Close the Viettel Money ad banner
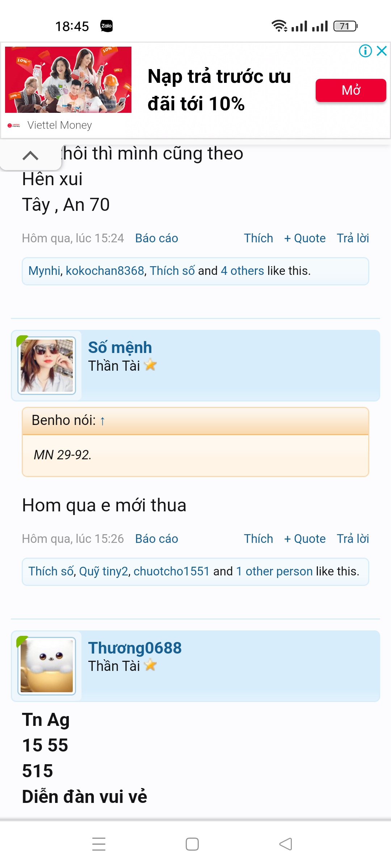This screenshot has height=868, width=391. [x=382, y=51]
